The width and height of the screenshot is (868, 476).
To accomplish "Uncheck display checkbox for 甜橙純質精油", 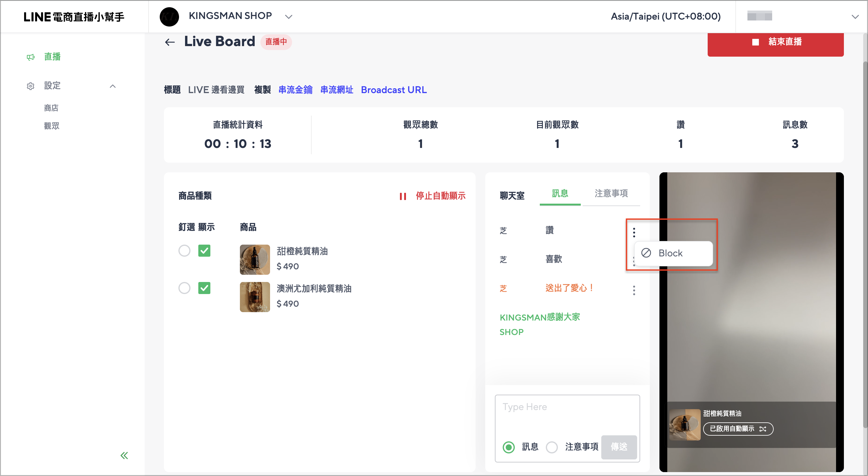I will [x=204, y=251].
